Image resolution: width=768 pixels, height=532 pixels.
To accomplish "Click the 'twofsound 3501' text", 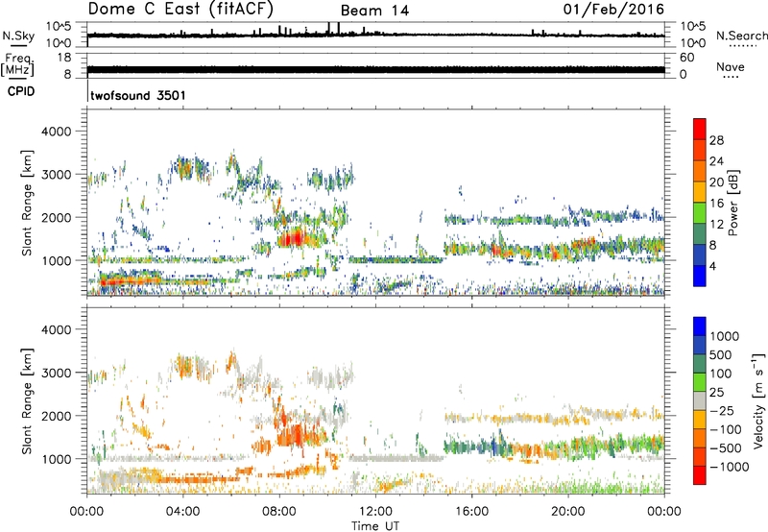I will click(x=138, y=95).
